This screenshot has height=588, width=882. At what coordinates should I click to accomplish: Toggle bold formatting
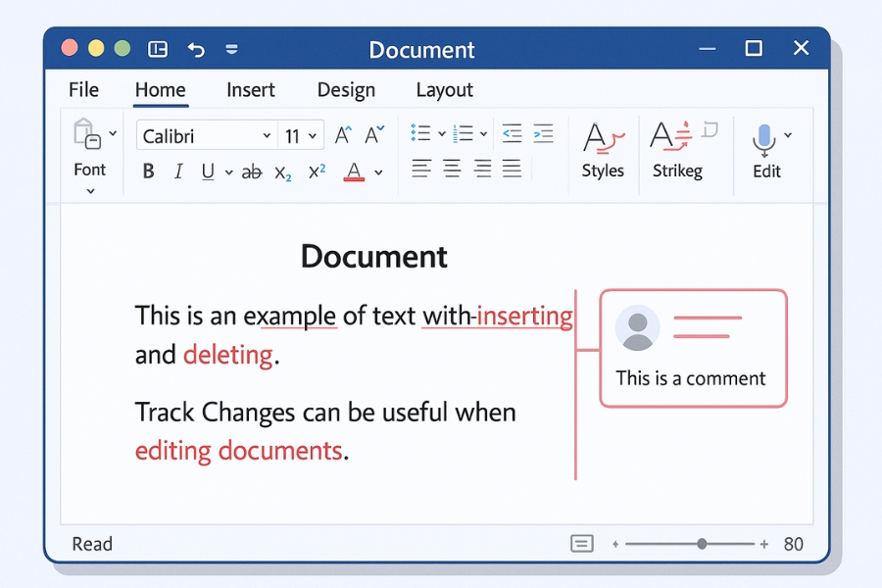click(147, 171)
